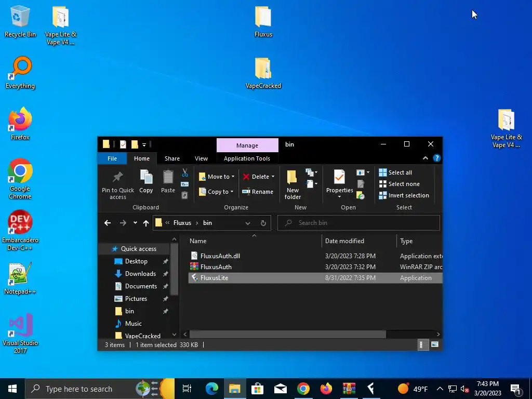Click the Properties icon in title bar
Screen dimensions: 532x399
[123, 144]
